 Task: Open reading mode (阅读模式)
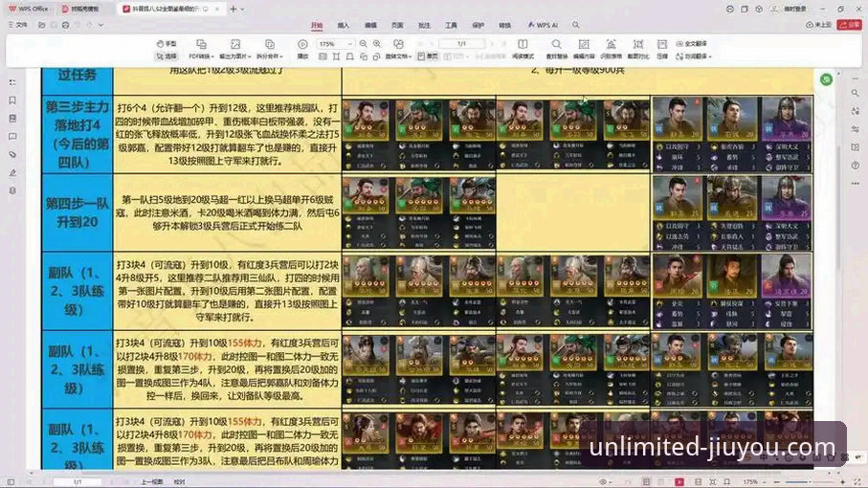click(x=523, y=49)
